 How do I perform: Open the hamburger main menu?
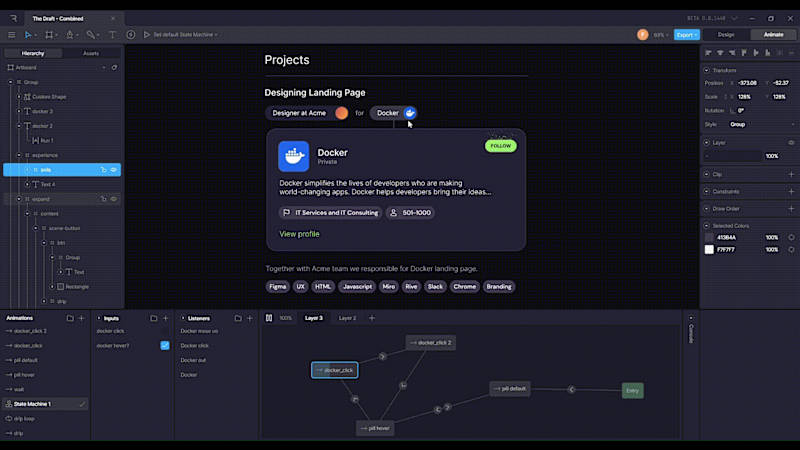coord(11,35)
